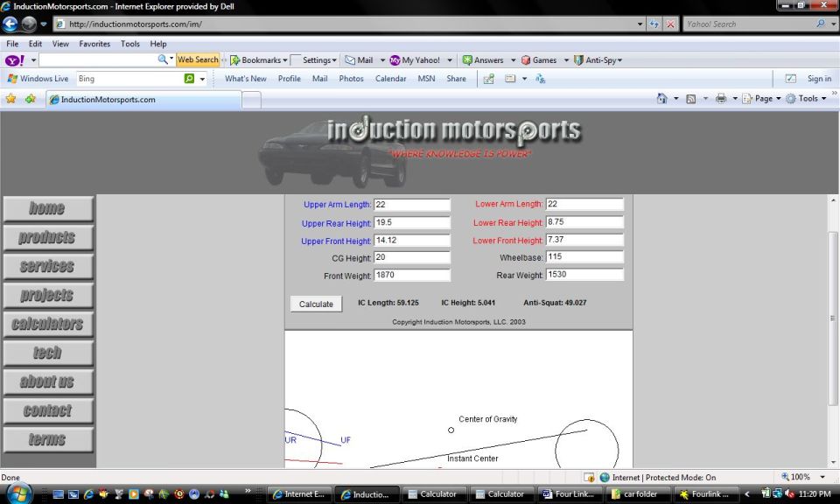Click the page vertical scrollbar thumb
The image size is (840, 504).
[x=832, y=318]
